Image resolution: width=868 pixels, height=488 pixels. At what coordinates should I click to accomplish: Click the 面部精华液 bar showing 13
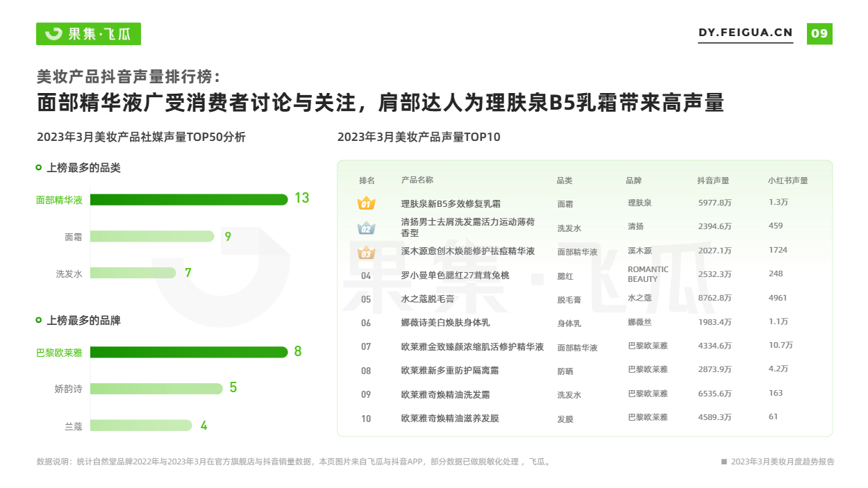coord(189,200)
